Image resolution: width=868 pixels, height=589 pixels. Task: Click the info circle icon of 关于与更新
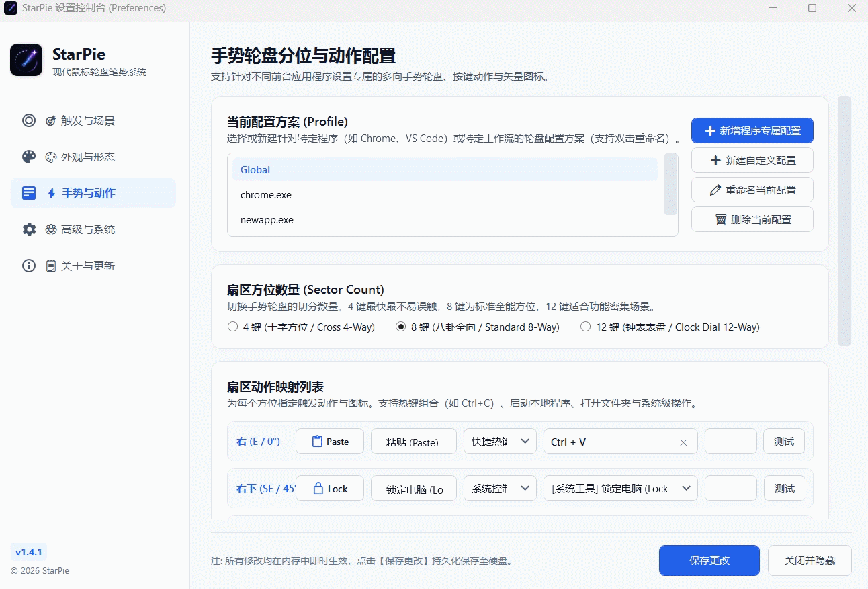point(29,266)
